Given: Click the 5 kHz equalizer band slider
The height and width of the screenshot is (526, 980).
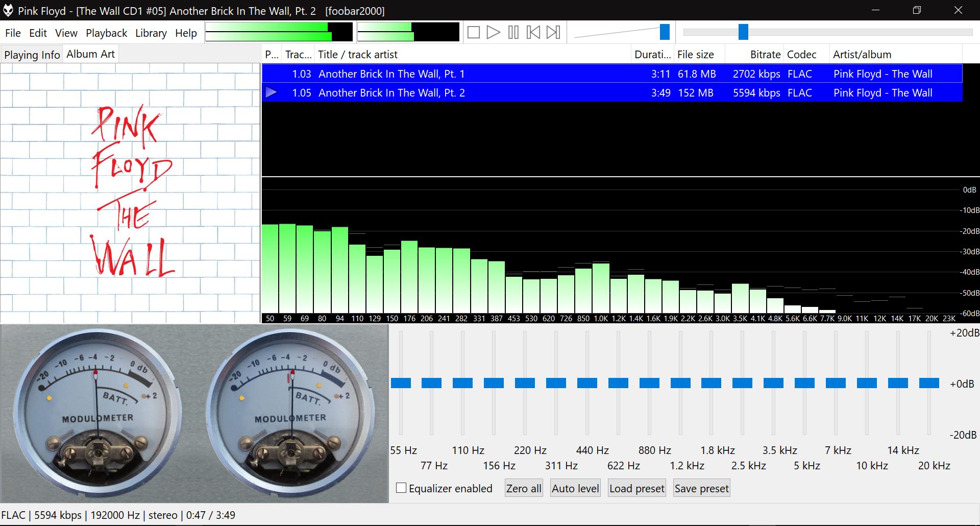Looking at the screenshot, I should point(805,383).
